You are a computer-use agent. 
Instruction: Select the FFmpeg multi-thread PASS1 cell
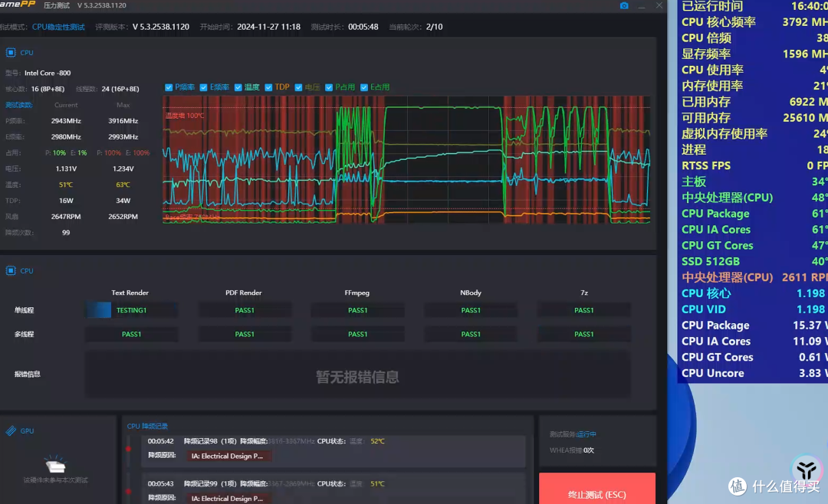point(357,334)
